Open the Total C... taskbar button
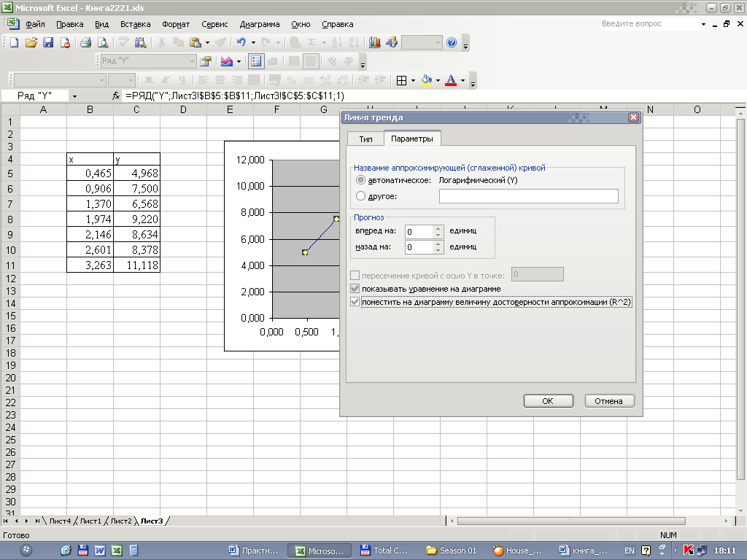This screenshot has height=560, width=747. pos(384,551)
